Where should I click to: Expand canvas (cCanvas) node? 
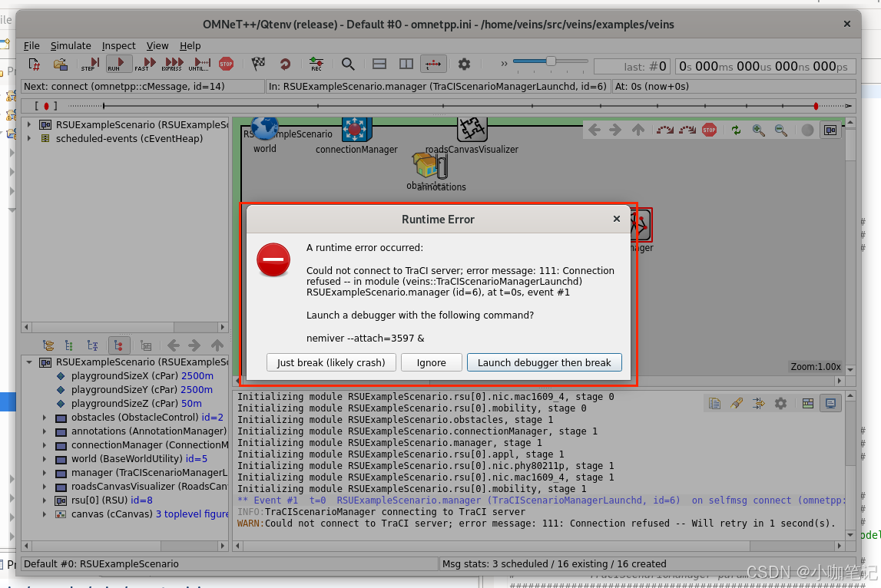coord(45,514)
